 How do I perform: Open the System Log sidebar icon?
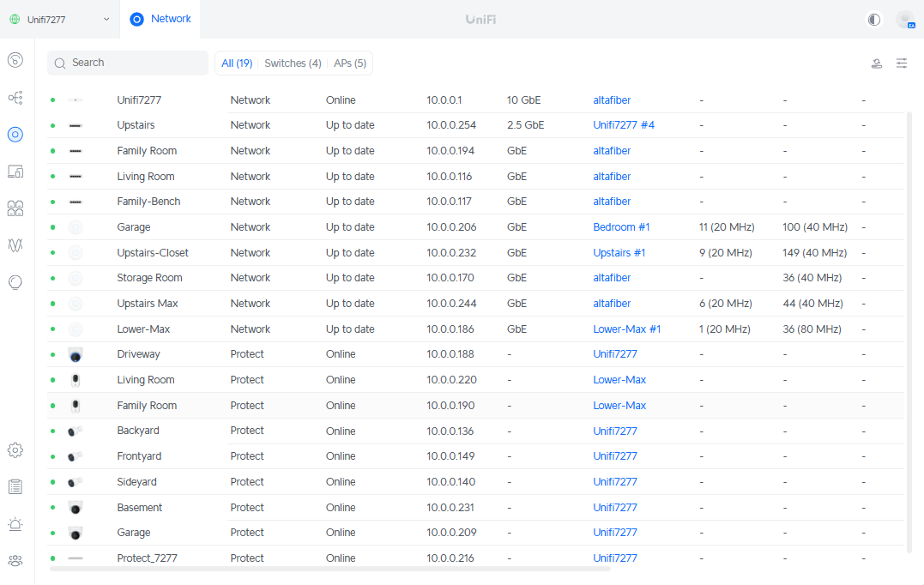coord(15,486)
